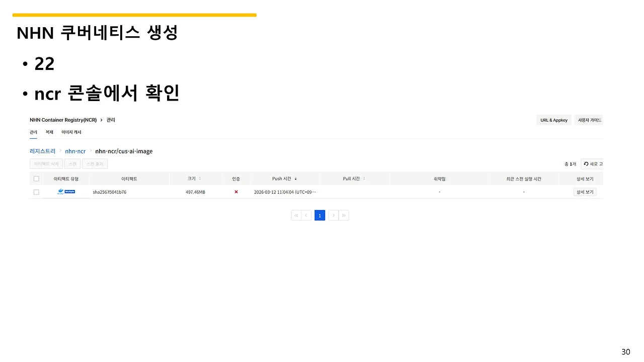Click the red X authentication status icon
Viewport: 644px width, 362px height.
pos(236,192)
